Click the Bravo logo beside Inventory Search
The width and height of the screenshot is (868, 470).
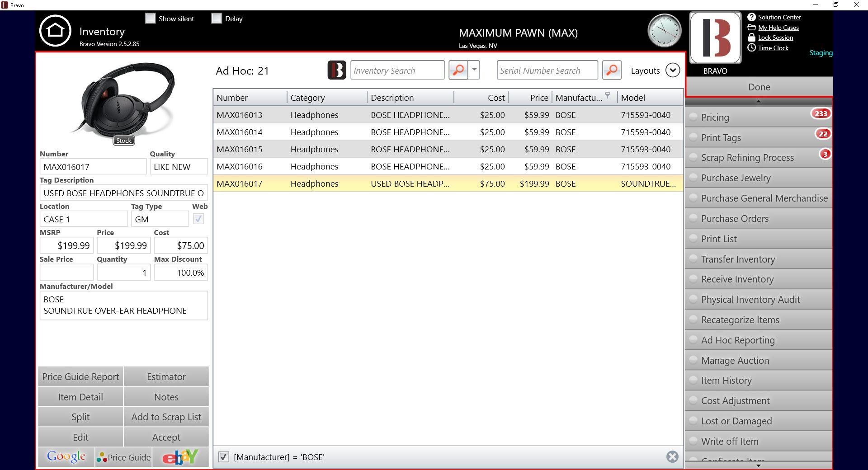337,70
